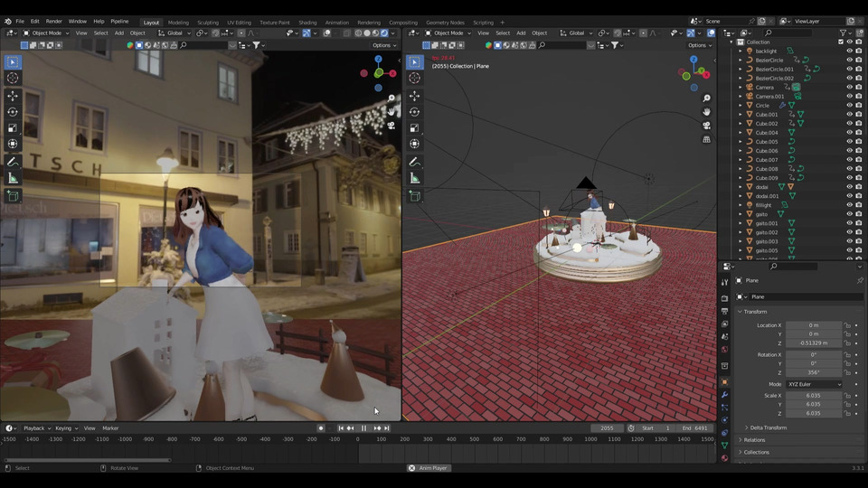Viewport: 868px width, 488px height.
Task: Click the Marker menu in timeline
Action: click(x=110, y=428)
